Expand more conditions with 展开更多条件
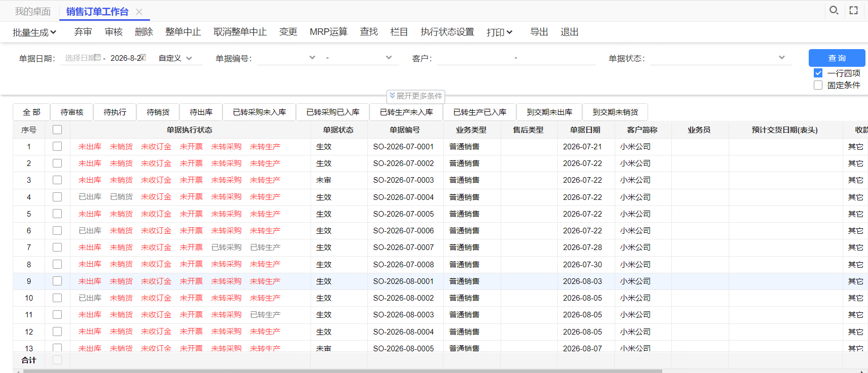Screen dimensions: 868x373 [x=416, y=96]
